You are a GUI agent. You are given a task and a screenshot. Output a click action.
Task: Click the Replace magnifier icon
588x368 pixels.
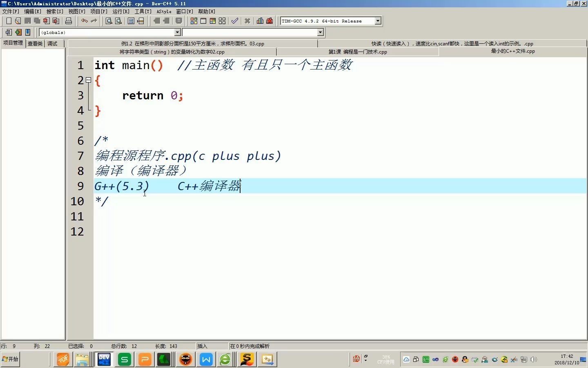click(118, 21)
